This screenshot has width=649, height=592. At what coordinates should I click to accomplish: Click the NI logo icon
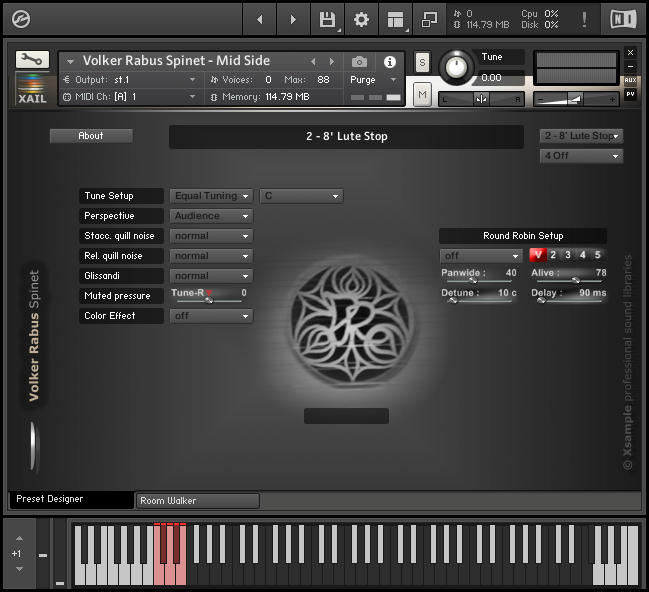623,19
